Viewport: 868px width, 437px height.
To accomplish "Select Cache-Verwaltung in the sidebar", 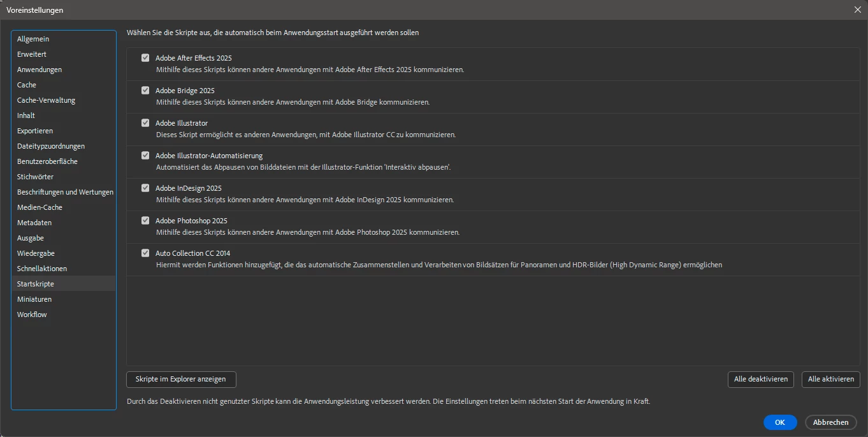I will click(64, 100).
